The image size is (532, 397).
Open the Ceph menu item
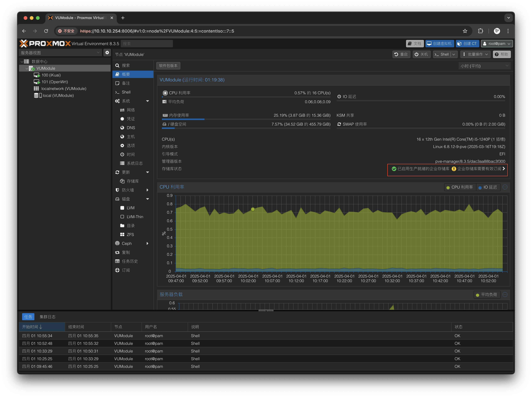(x=126, y=243)
